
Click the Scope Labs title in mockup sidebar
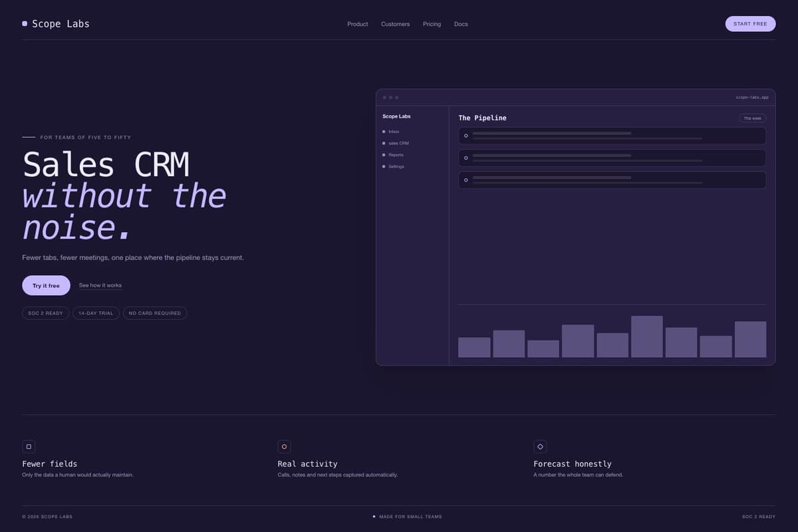(x=396, y=116)
